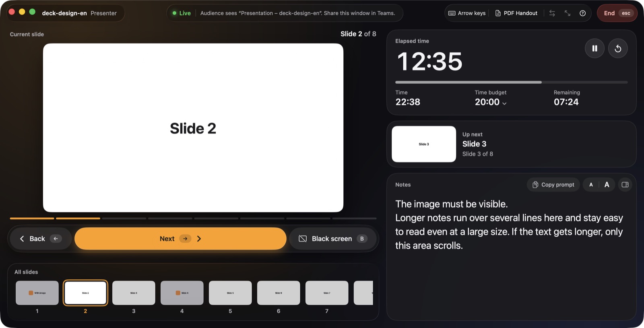This screenshot has height=328, width=644.
Task: Jump to slide 3 thumbnail in All slides
Action: (x=134, y=293)
